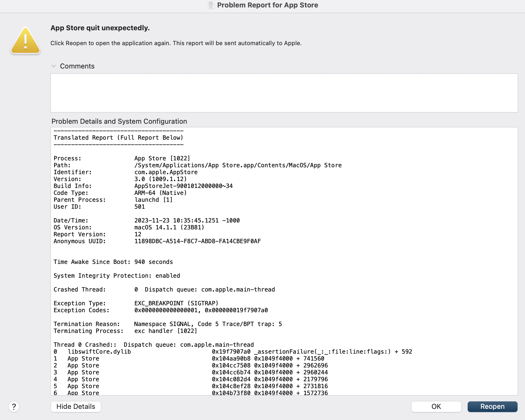The image size is (525, 420).
Task: Click the libswiftCore.dylib stack frame line
Action: coord(99,352)
